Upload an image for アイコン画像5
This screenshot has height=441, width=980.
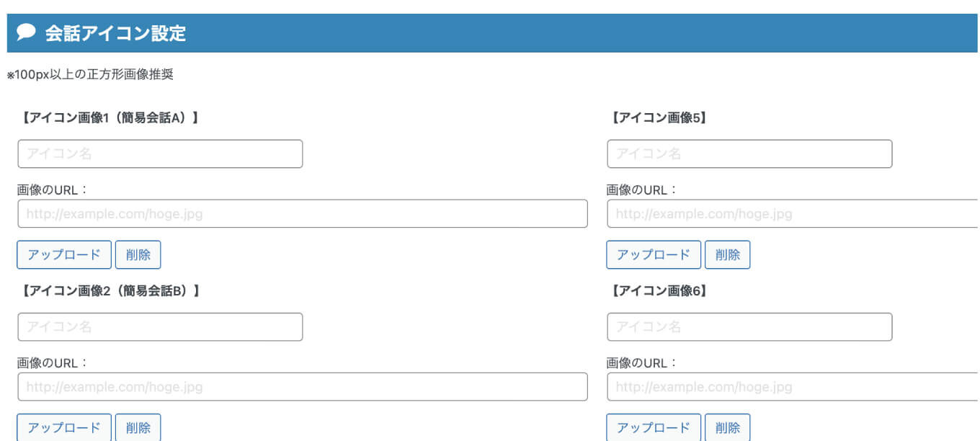[654, 254]
